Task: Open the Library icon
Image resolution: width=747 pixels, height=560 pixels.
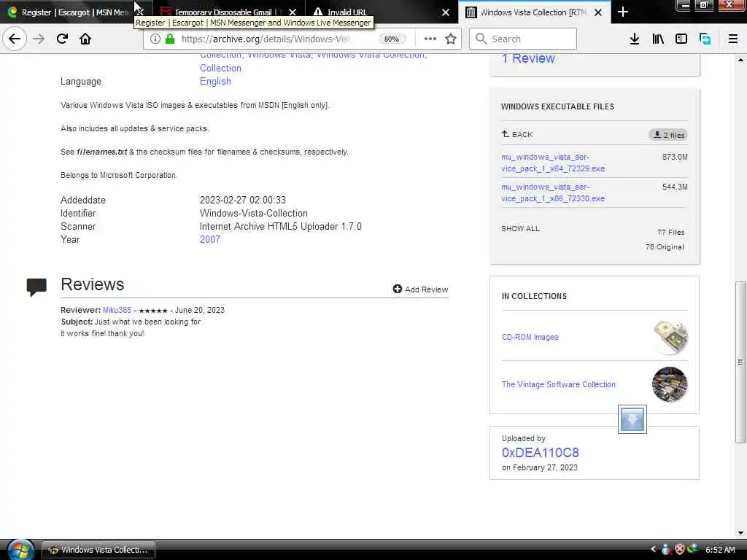Action: [658, 39]
